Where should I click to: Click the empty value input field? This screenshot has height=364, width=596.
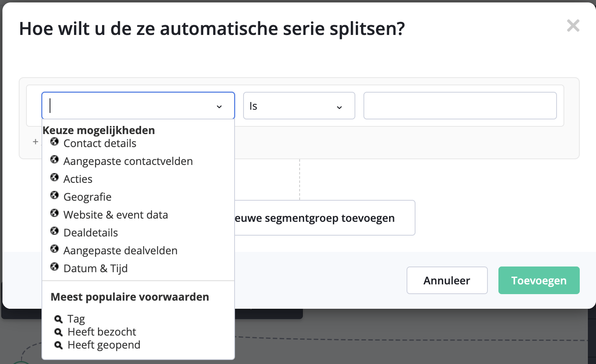460,106
